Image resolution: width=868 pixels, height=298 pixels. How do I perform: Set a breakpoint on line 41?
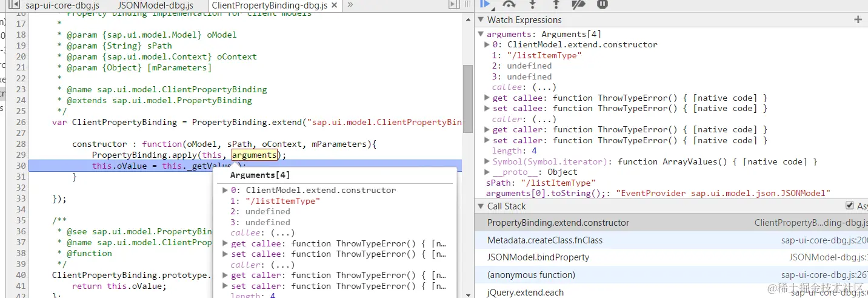pyautogui.click(x=21, y=286)
